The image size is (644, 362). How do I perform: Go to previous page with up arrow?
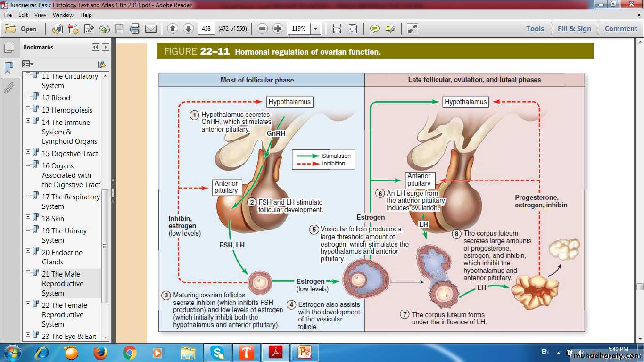[x=173, y=29]
